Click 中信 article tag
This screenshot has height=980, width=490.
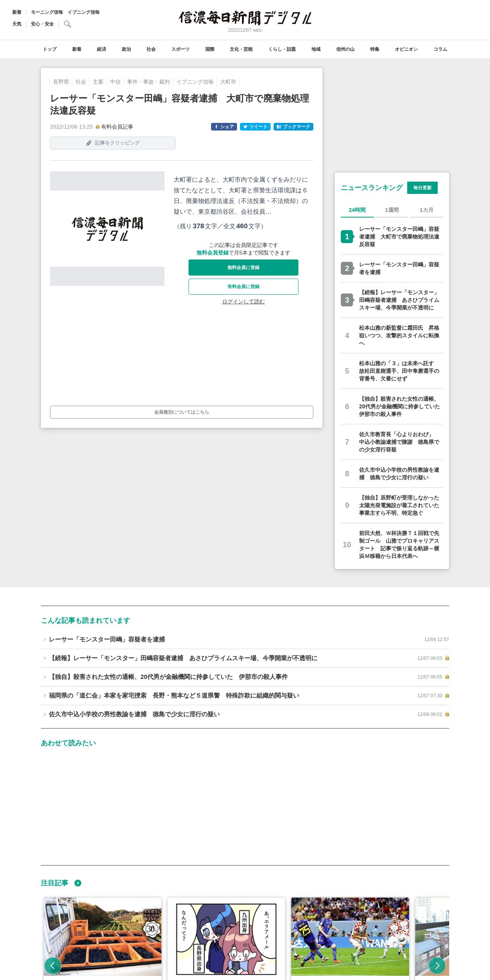click(115, 82)
